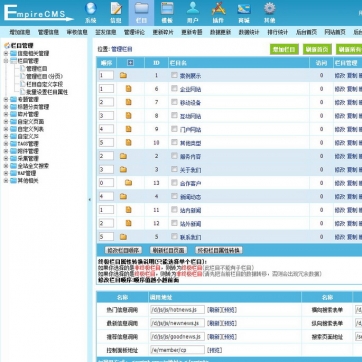Select the 栏目 (Column) top icon
This screenshot has width=362, height=362.
(x=141, y=12)
